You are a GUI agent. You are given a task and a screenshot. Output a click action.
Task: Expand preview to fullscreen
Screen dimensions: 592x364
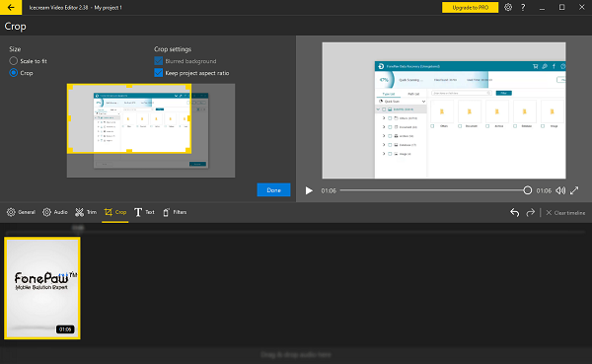[574, 190]
